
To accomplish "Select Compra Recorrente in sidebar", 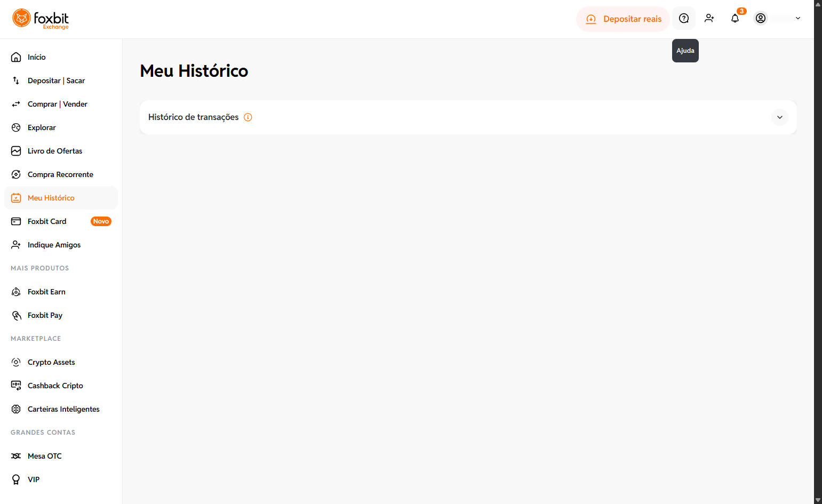I will pyautogui.click(x=61, y=174).
